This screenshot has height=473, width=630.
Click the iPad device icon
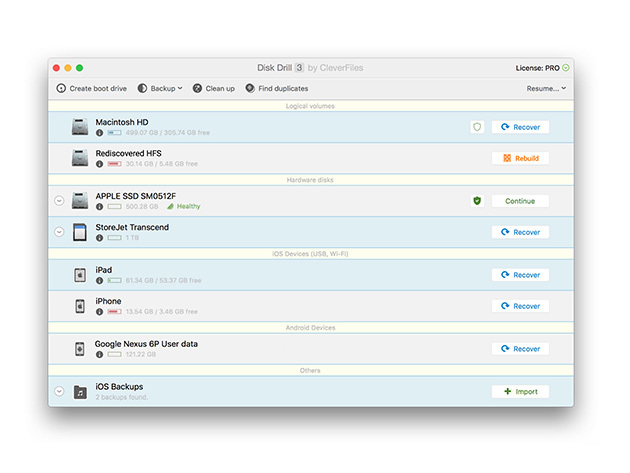[x=80, y=275]
